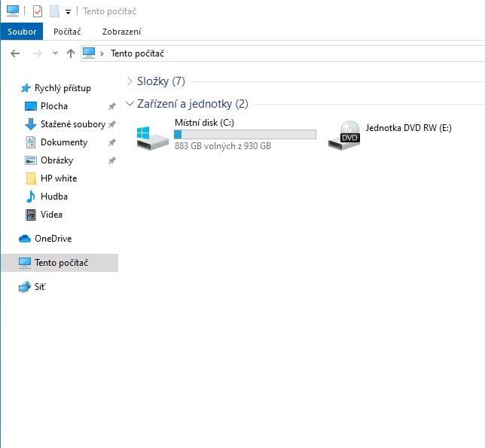Select Tento počítač in the navigation pane
Image resolution: width=485 pixels, height=448 pixels.
coord(59,263)
